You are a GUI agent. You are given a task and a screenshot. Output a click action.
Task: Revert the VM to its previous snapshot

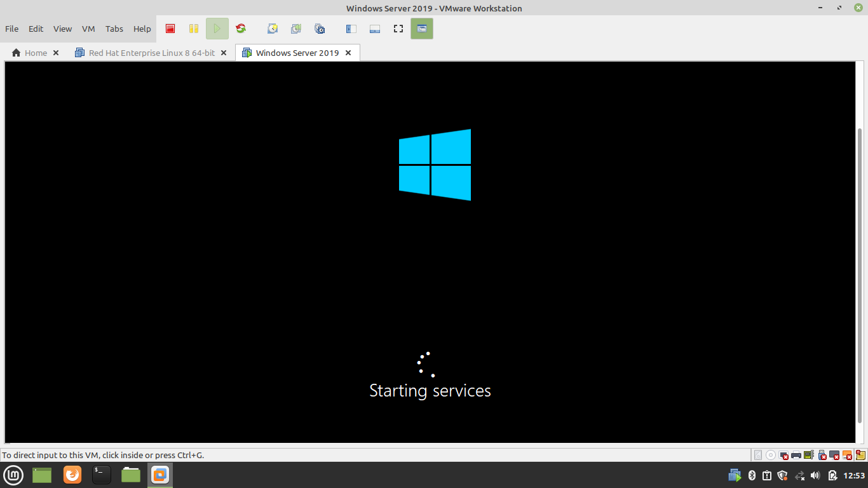coord(296,29)
